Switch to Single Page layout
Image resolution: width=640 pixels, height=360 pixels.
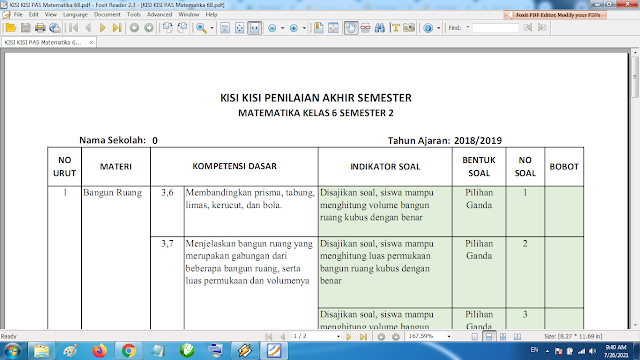coord(474,337)
